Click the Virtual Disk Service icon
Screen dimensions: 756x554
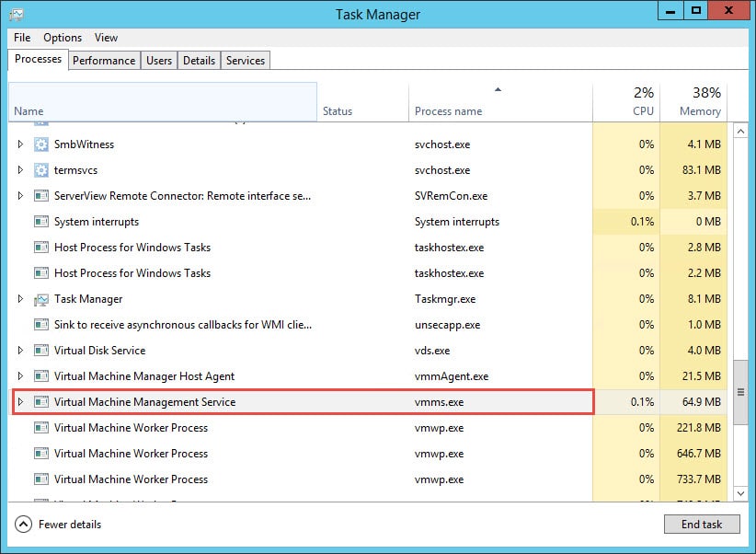[40, 351]
